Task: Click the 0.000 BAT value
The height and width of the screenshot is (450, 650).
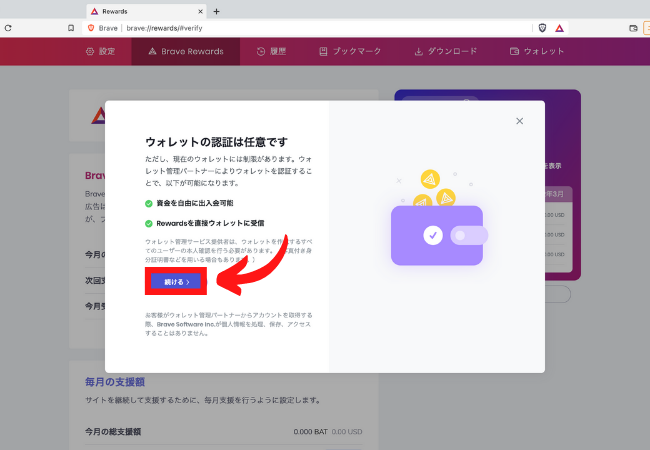Action: (x=310, y=432)
